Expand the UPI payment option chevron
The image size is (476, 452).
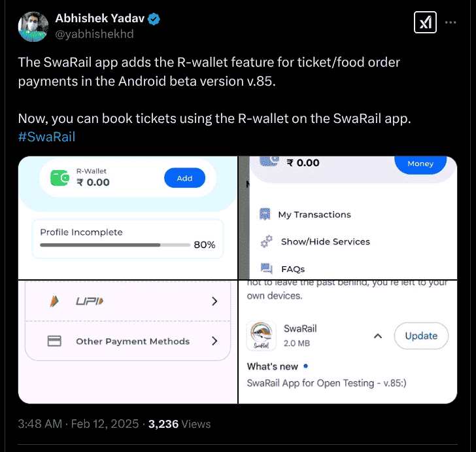[x=214, y=301]
